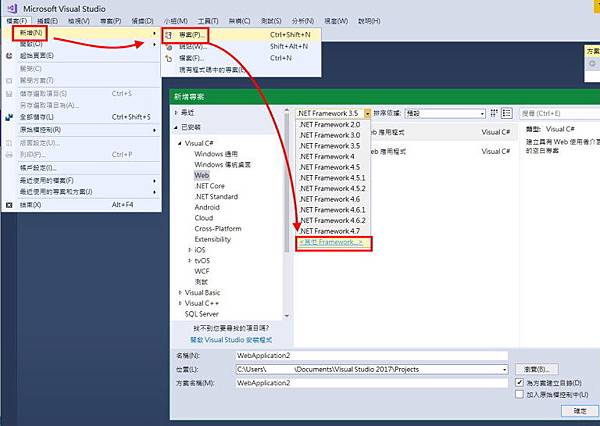This screenshot has height=426, width=600.
Task: Open the Visual Studio installer link
Action: pos(231,340)
